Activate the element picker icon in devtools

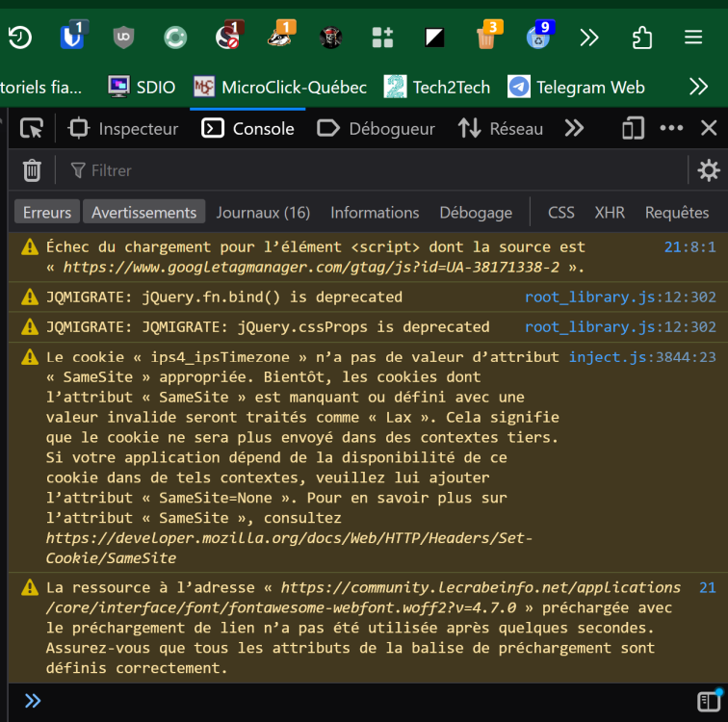[32, 129]
